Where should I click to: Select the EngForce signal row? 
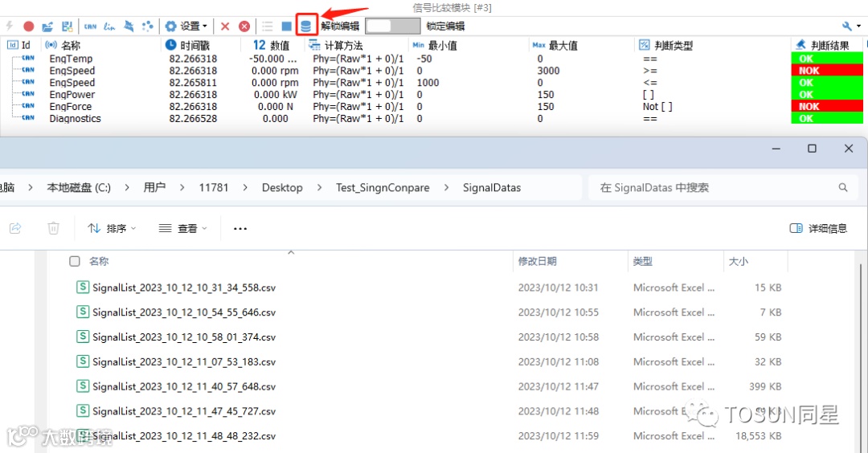[x=432, y=106]
